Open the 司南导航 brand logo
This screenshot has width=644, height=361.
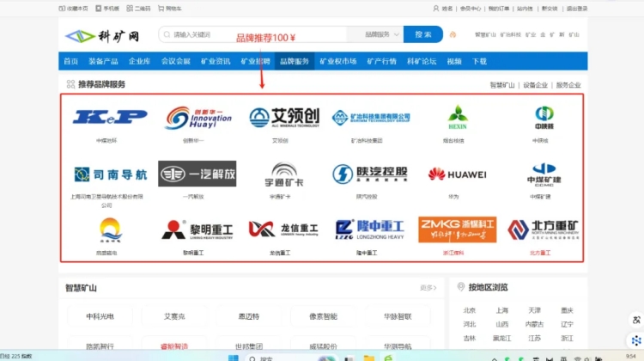click(110, 174)
